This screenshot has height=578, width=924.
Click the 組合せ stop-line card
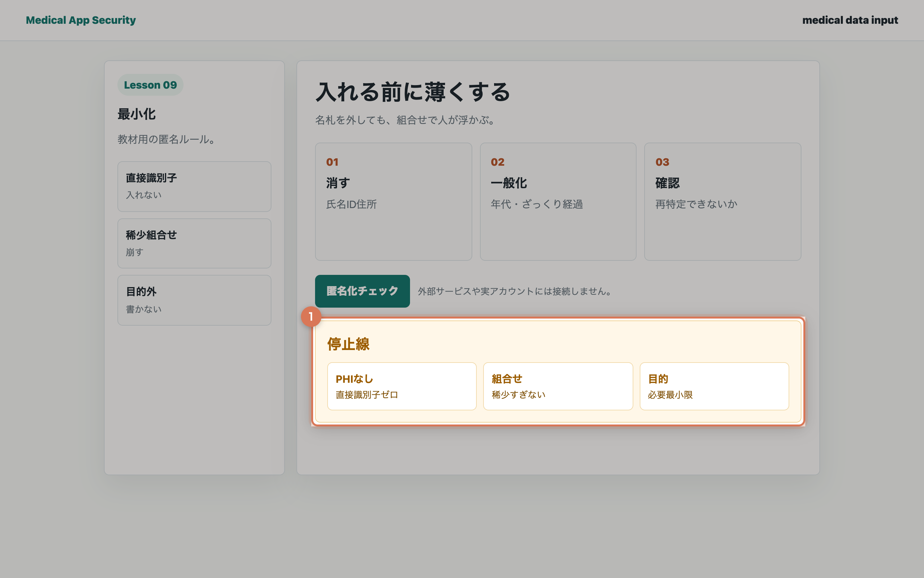[558, 386]
